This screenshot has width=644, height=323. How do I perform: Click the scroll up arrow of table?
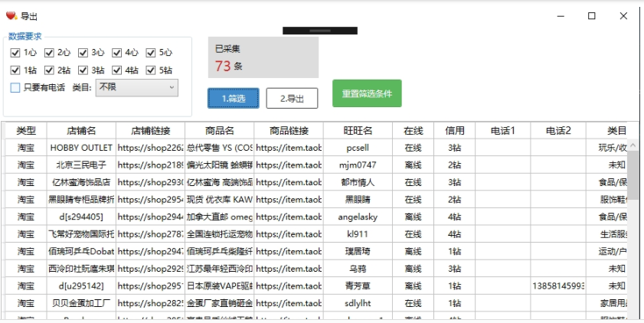[x=633, y=145]
